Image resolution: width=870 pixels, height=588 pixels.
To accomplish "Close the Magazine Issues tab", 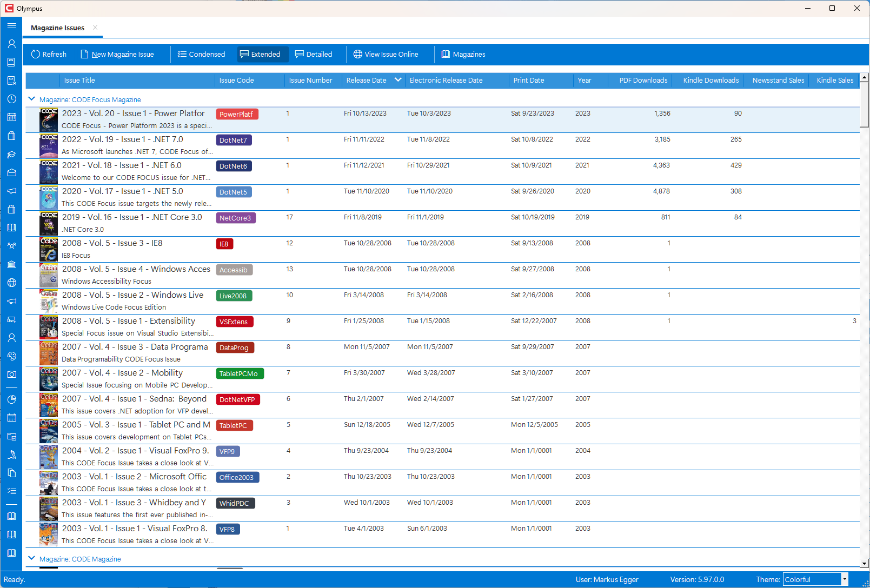I will (x=95, y=28).
